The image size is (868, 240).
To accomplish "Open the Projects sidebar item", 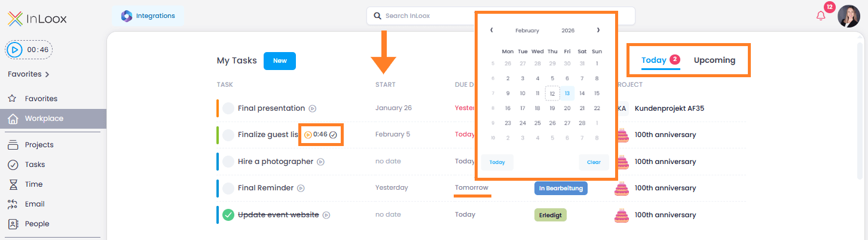I will click(x=39, y=145).
